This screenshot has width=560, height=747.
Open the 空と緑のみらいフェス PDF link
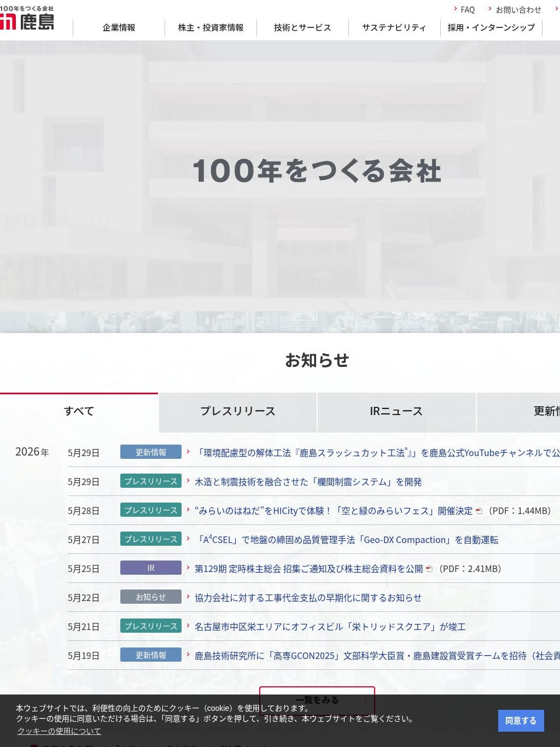[334, 511]
